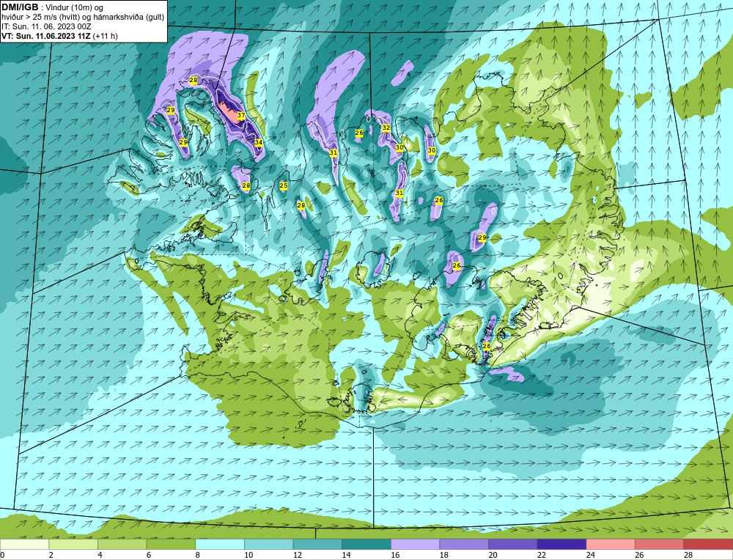Click the number 28 on the bottom color scale
733x560 pixels.
[x=688, y=555]
